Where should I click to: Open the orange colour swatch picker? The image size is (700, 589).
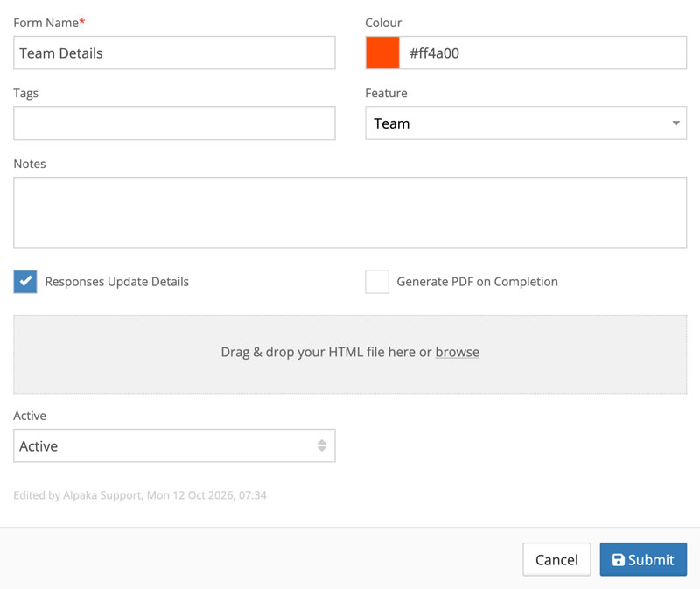point(382,53)
